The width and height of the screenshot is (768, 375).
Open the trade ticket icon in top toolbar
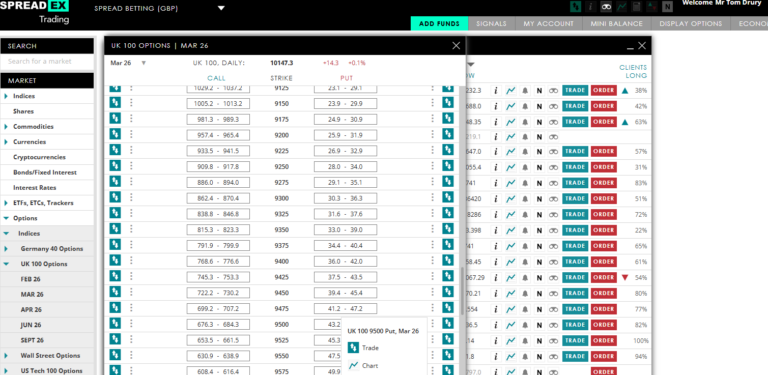(x=577, y=7)
